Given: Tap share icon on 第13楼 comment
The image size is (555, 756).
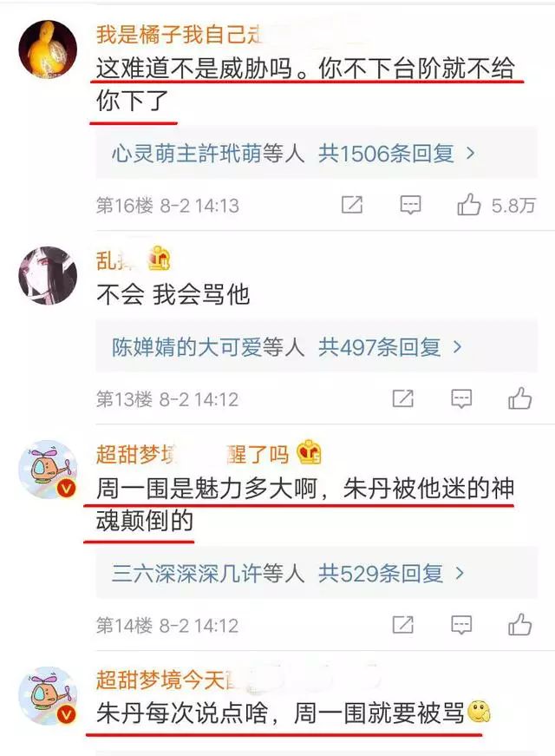Looking at the screenshot, I should click(402, 398).
